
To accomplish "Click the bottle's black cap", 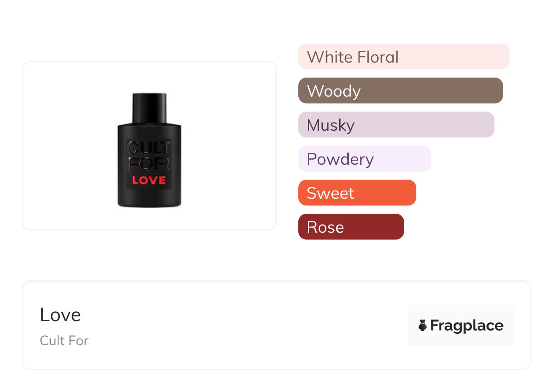I will click(149, 108).
